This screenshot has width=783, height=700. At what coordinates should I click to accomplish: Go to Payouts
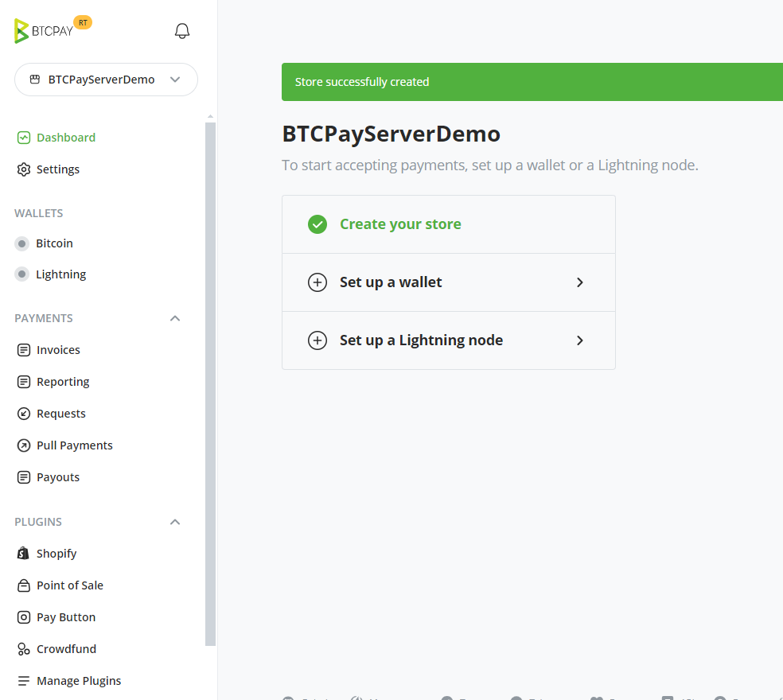pyautogui.click(x=58, y=477)
